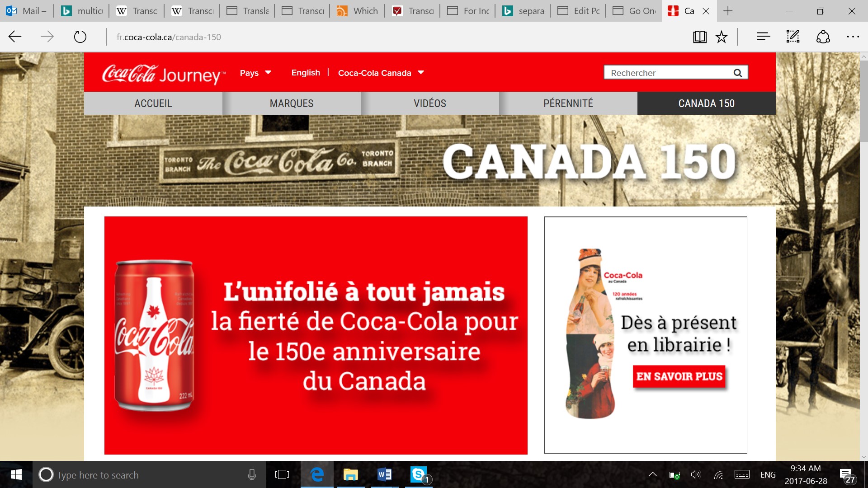Open the PÉRENNITÉ menu item
868x488 pixels.
pyautogui.click(x=568, y=103)
